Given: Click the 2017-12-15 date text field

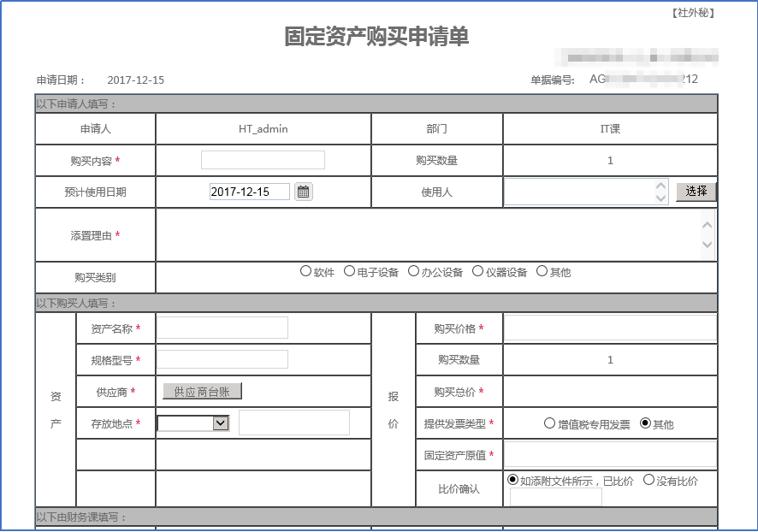Looking at the screenshot, I should pos(251,192).
